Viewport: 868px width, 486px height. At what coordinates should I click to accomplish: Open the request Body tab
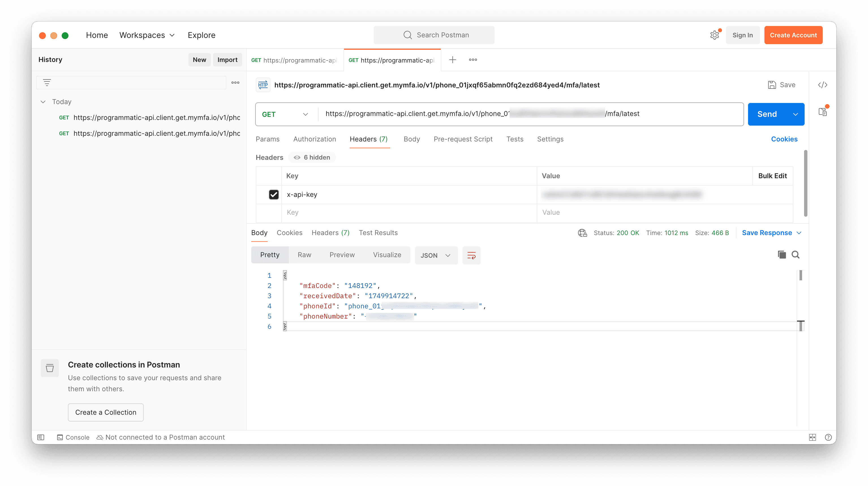411,139
